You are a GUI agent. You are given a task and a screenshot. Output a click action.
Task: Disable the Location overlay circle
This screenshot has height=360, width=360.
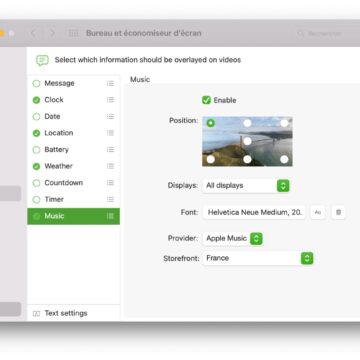pos(36,133)
